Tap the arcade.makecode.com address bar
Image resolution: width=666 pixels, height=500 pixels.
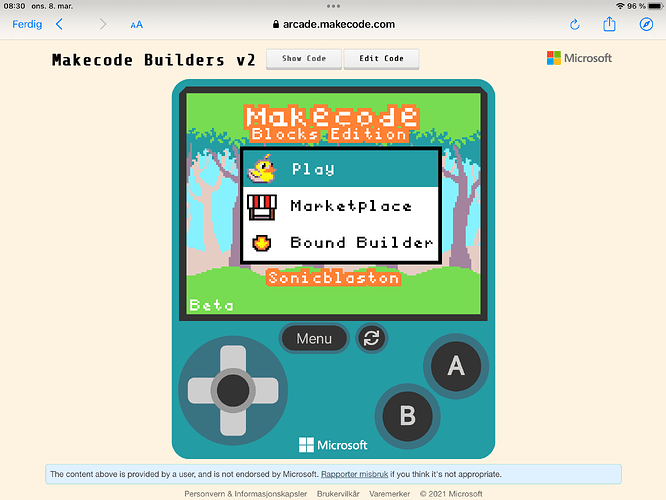[333, 24]
